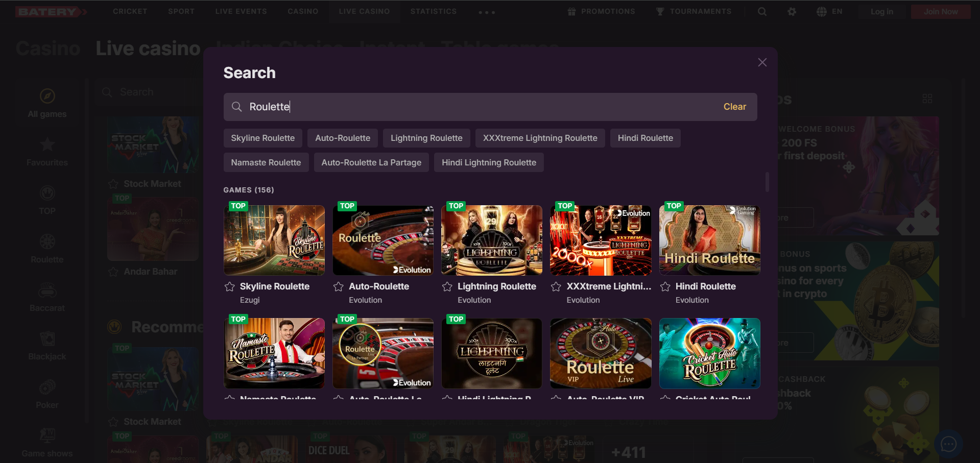Expand the three-dots more menu

click(x=487, y=12)
